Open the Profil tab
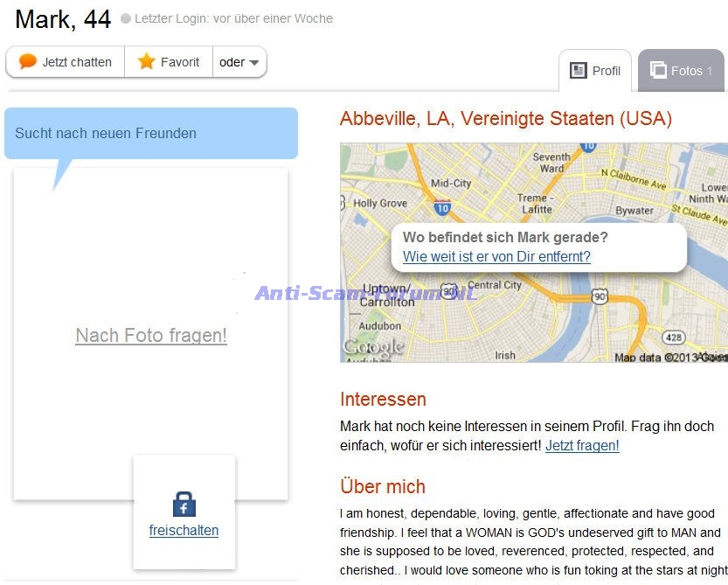This screenshot has height=585, width=728. (595, 71)
